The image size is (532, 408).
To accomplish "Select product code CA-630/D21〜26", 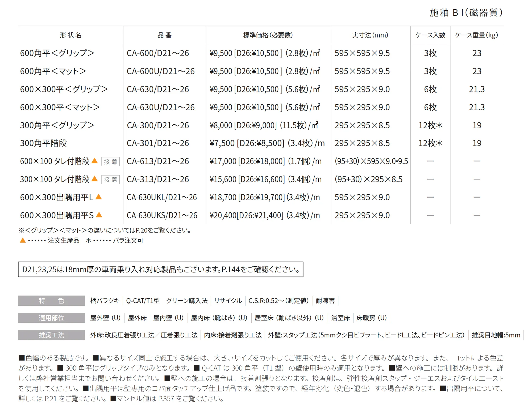I will point(158,89).
